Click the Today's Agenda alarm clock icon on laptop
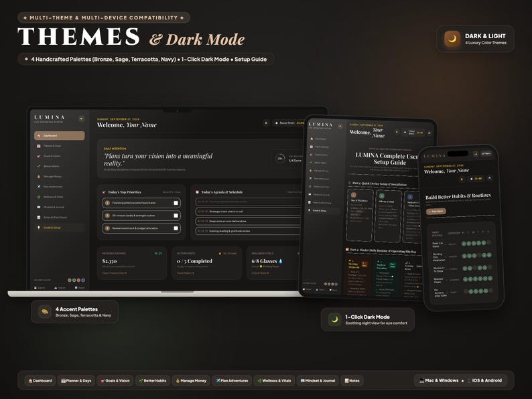Image resolution: width=532 pixels, height=399 pixels. pyautogui.click(x=197, y=192)
